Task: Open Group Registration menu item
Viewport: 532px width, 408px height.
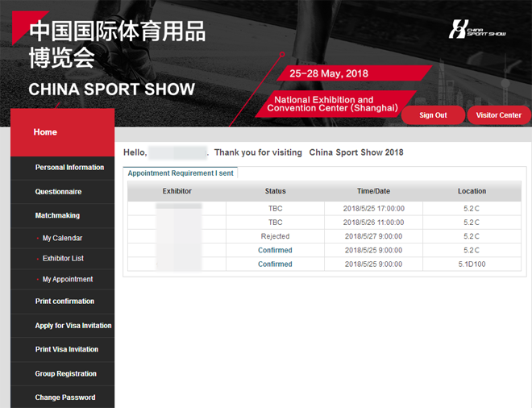Action: pyautogui.click(x=65, y=374)
